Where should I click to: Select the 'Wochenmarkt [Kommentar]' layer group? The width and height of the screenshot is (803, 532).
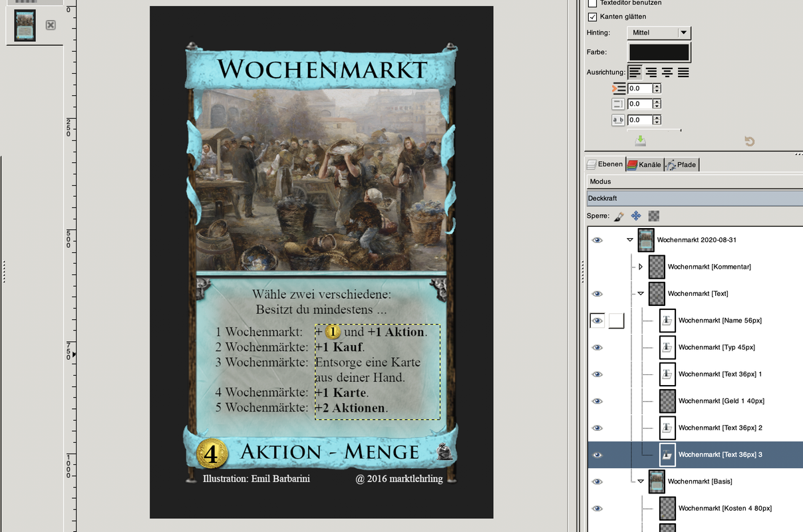click(x=709, y=267)
